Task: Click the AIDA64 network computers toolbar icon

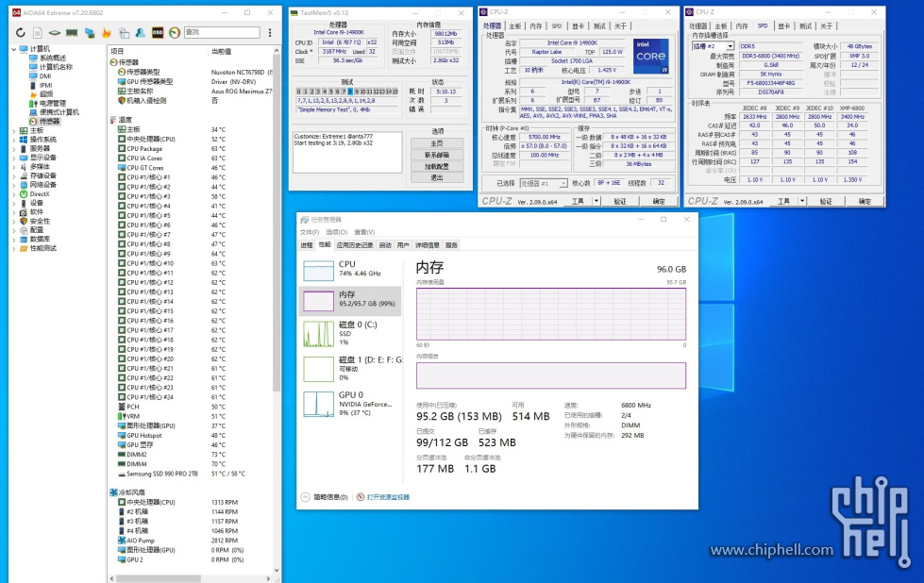Action: 90,33
